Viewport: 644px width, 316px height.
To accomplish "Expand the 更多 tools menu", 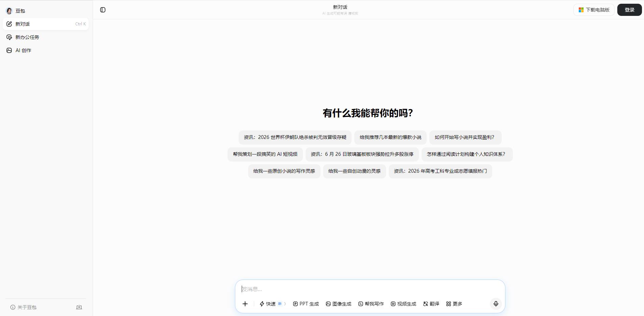I will [454, 304].
